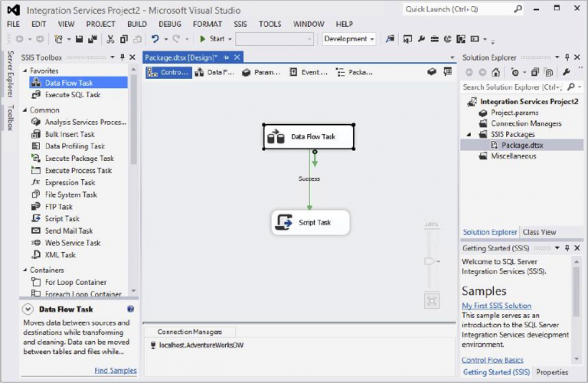
Task: Collapse the Data Flow Task description chevron
Action: (x=28, y=309)
